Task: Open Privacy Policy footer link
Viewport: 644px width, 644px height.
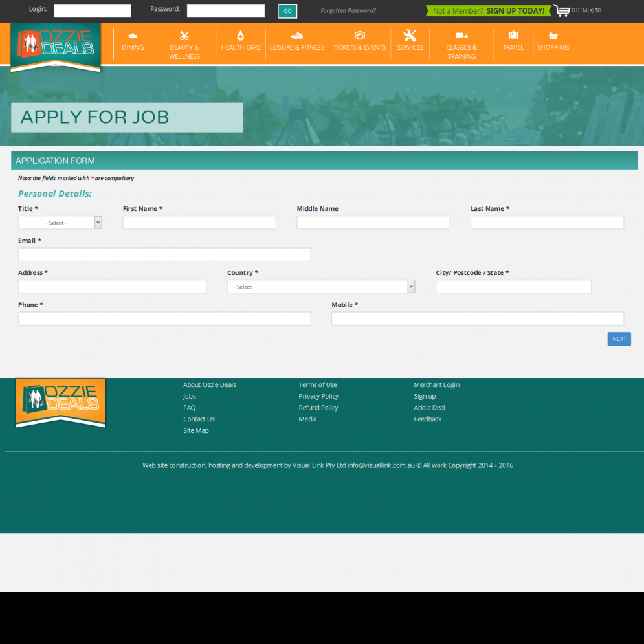Action: (x=318, y=396)
